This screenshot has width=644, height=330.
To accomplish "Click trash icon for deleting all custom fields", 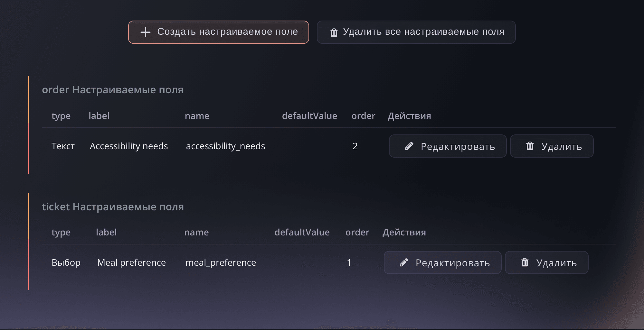I will (x=334, y=32).
